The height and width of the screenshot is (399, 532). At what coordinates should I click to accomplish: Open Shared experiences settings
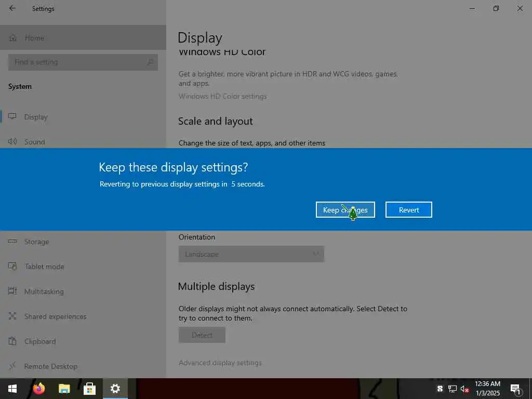click(83, 316)
